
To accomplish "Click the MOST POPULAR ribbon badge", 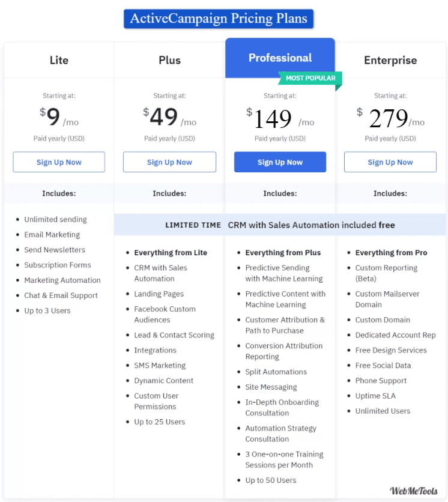I will tap(310, 79).
